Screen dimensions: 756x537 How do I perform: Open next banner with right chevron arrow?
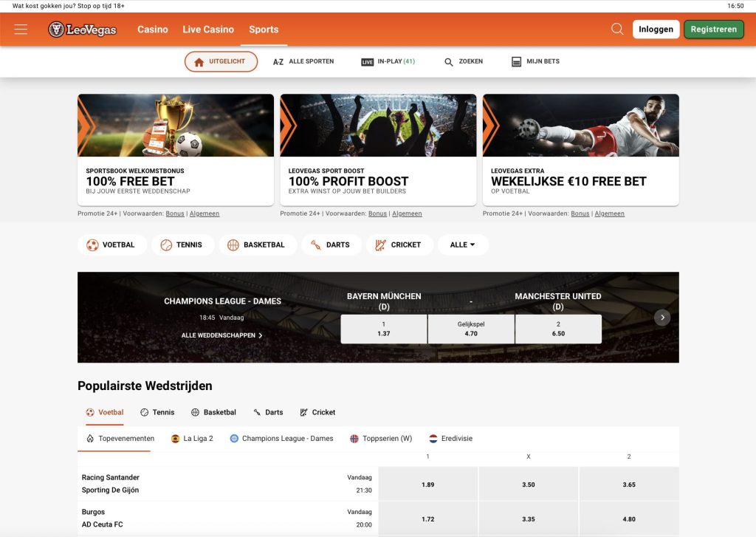click(662, 317)
